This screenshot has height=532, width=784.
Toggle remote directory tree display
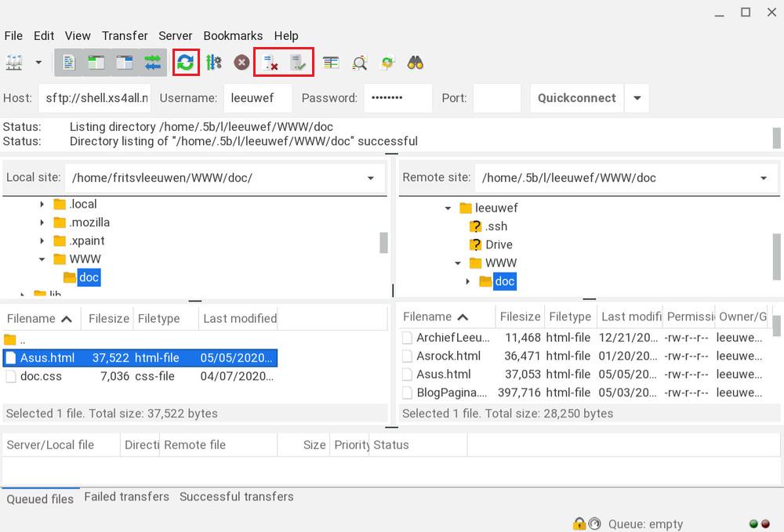coord(125,63)
